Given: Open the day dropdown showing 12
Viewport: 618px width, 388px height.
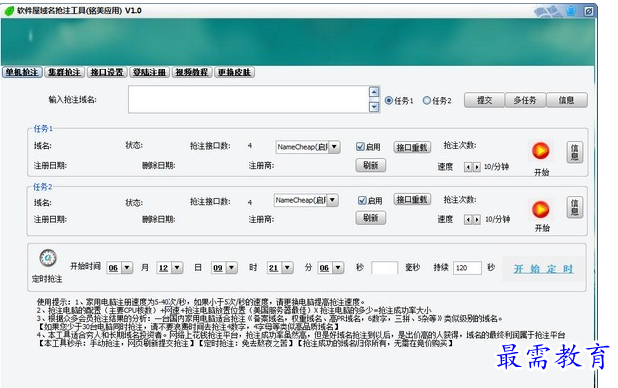Looking at the screenshot, I should (177, 268).
